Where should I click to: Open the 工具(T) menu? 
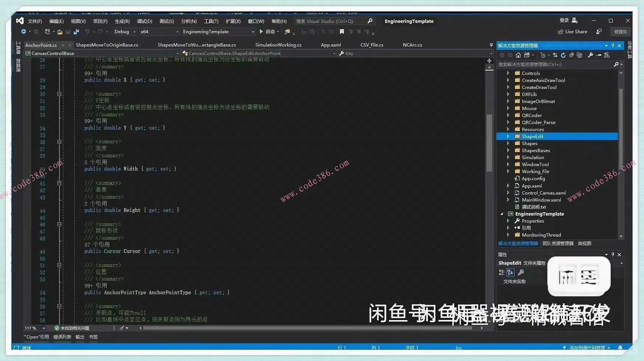pos(211,21)
